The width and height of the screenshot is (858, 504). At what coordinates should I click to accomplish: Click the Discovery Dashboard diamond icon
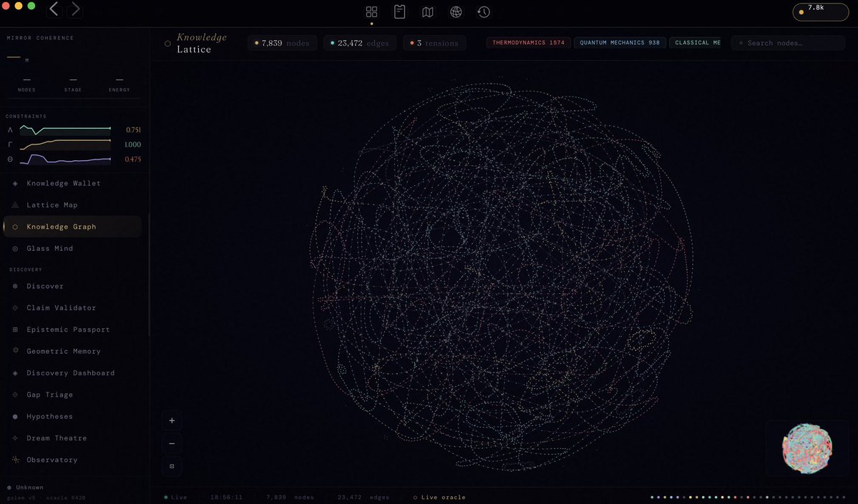pos(15,372)
